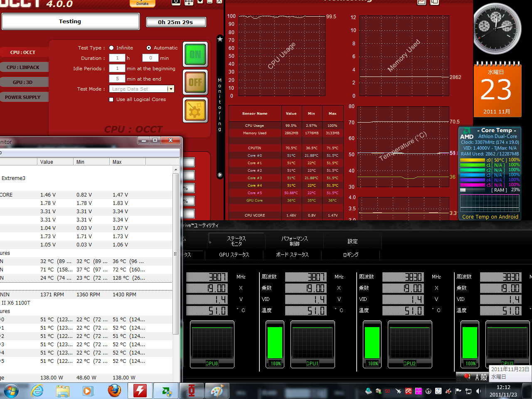Click the star icon above the Monitoring strip
Image resolution: width=532 pixels, height=399 pixels.
(220, 39)
